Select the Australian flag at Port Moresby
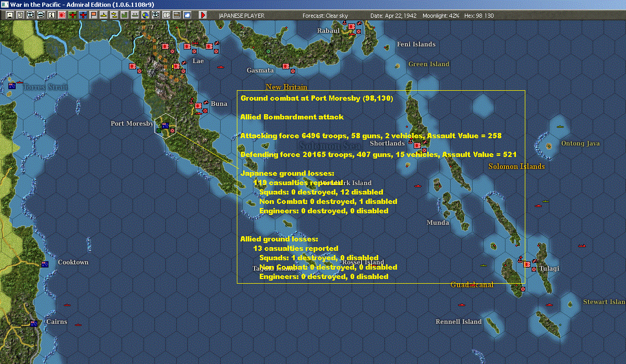The height and width of the screenshot is (364, 626). (x=165, y=125)
